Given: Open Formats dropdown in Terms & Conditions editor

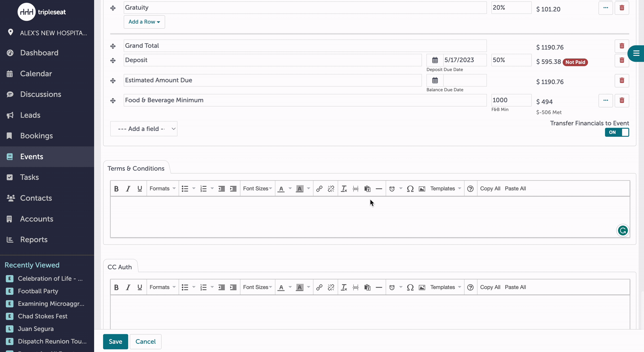Looking at the screenshot, I should (x=163, y=189).
